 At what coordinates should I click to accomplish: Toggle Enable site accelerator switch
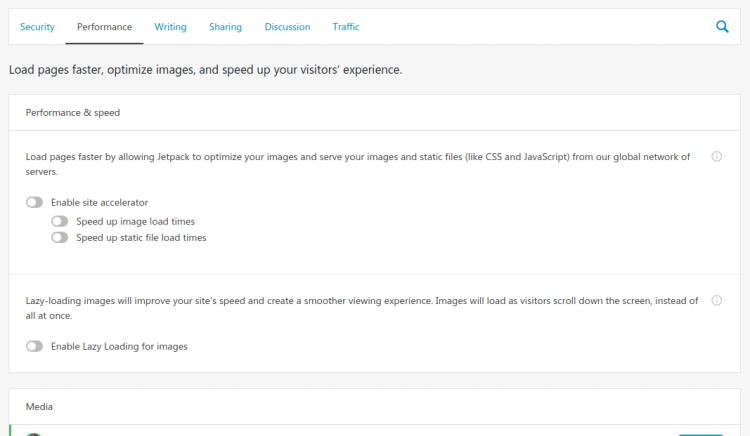(34, 203)
